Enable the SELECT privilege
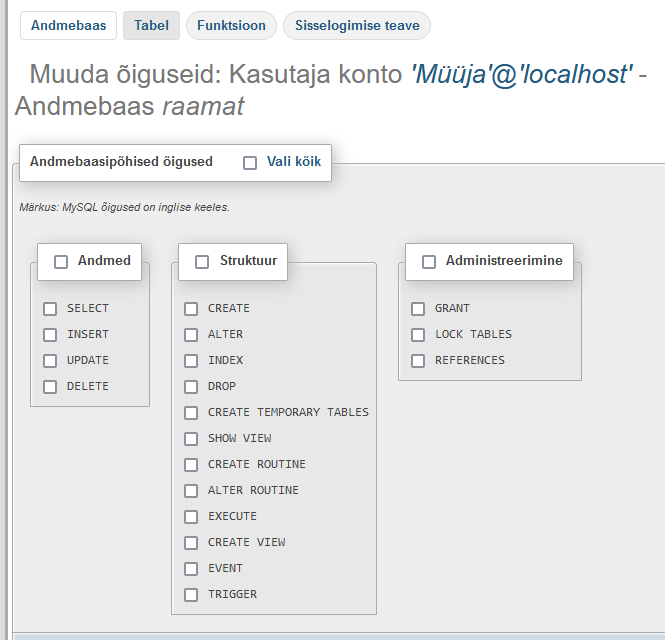The image size is (665, 640). (x=50, y=309)
